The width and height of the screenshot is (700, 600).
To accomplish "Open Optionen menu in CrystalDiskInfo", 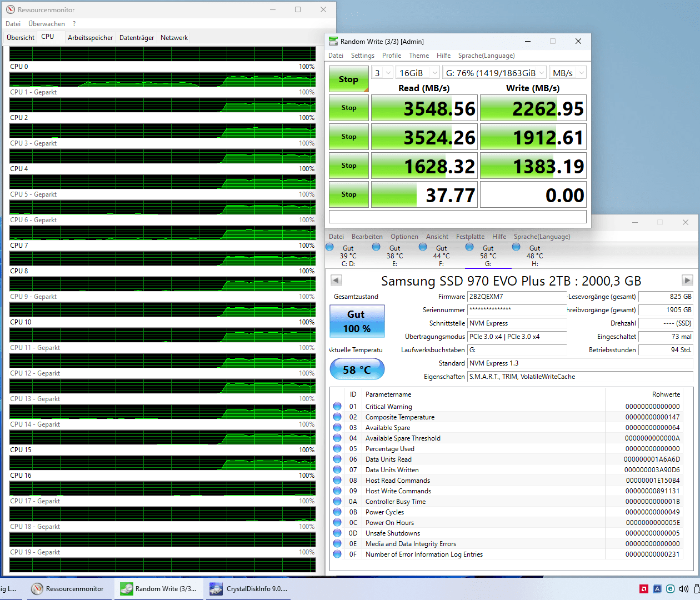I will click(404, 237).
